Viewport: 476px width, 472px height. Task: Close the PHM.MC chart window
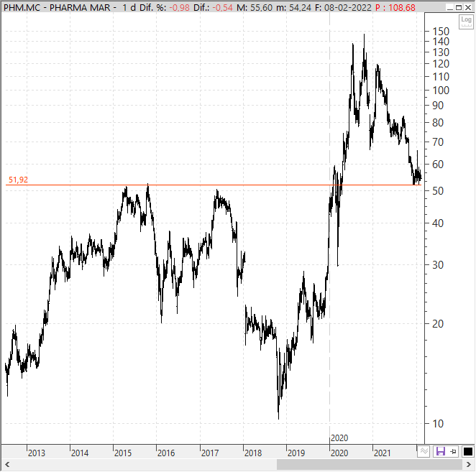[x=468, y=7]
